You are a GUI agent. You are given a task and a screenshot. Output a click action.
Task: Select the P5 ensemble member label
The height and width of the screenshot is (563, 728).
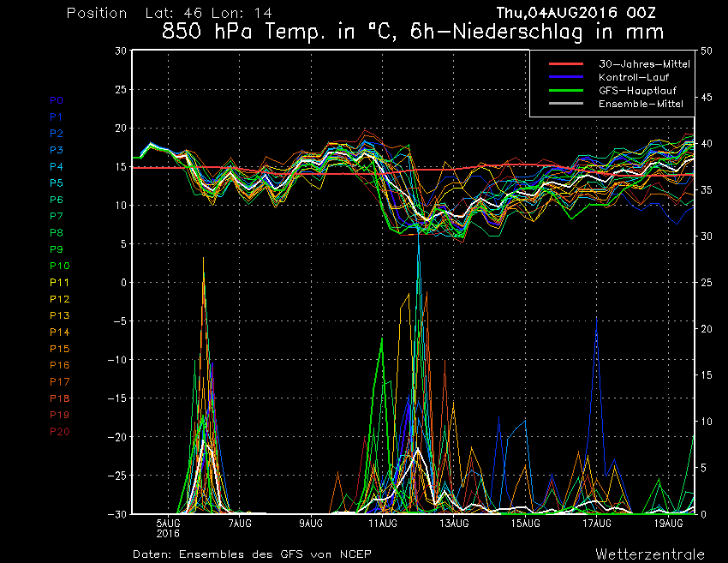pyautogui.click(x=57, y=183)
